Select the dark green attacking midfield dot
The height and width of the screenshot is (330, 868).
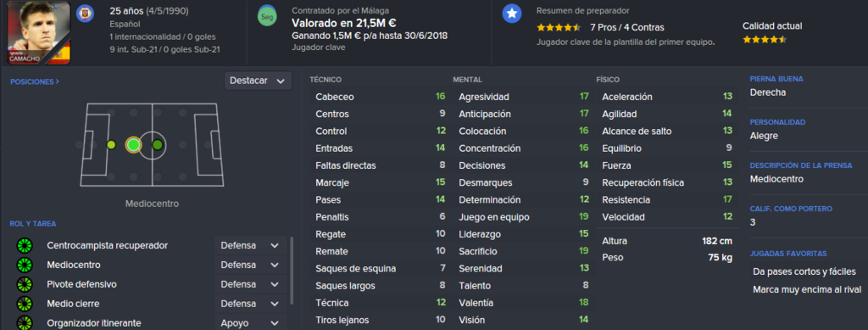(157, 145)
